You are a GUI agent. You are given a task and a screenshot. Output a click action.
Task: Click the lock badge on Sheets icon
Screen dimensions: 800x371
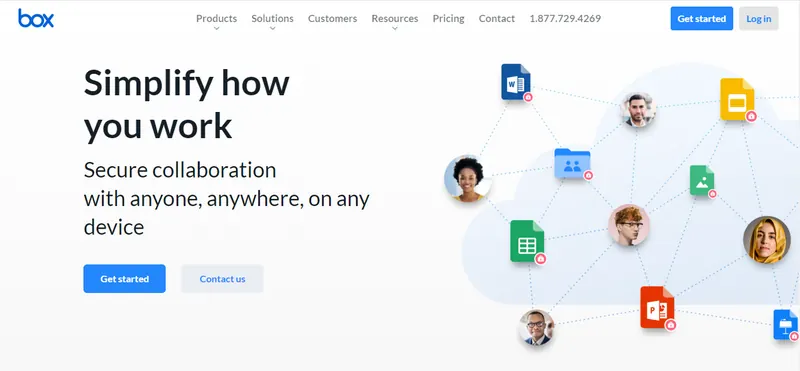pos(541,259)
